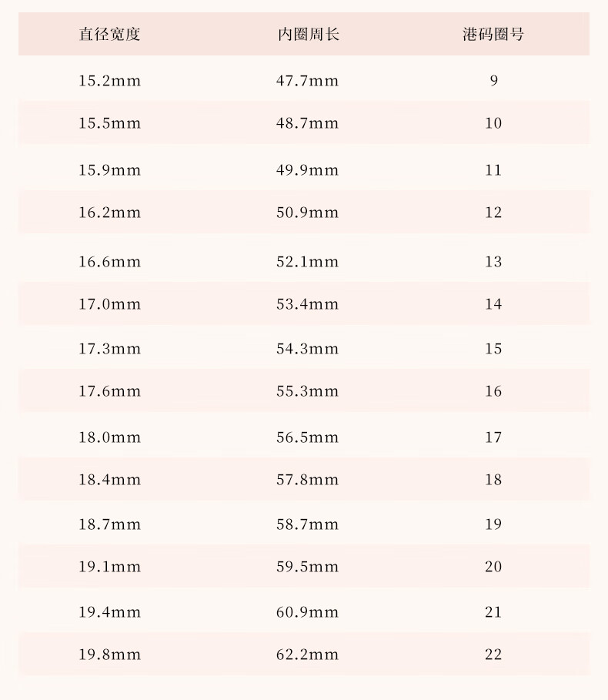Screen dimensions: 608x700
Task: Click the 53.4mm circumference value
Action: click(308, 304)
